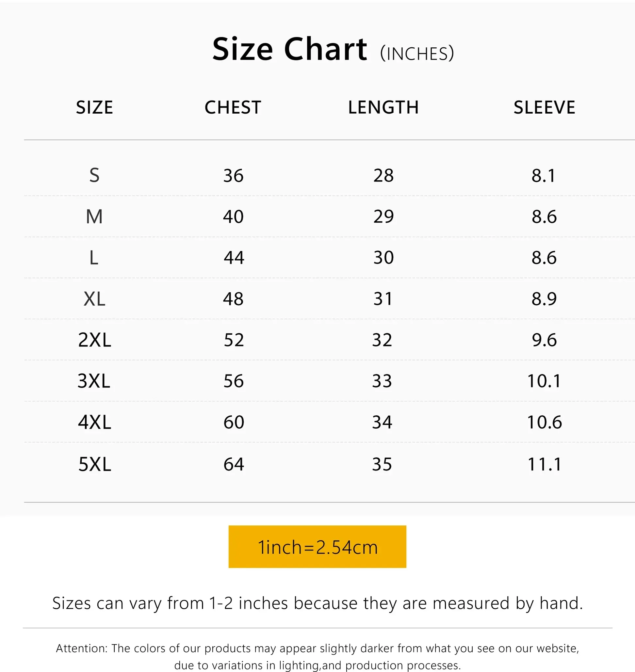Click the Size Chart title
The image size is (635, 672).
(289, 49)
